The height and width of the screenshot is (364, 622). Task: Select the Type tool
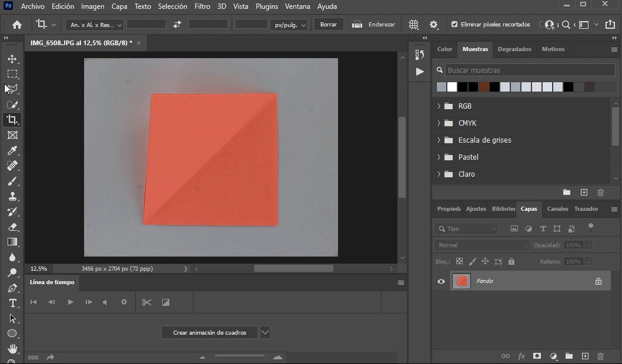tap(13, 303)
